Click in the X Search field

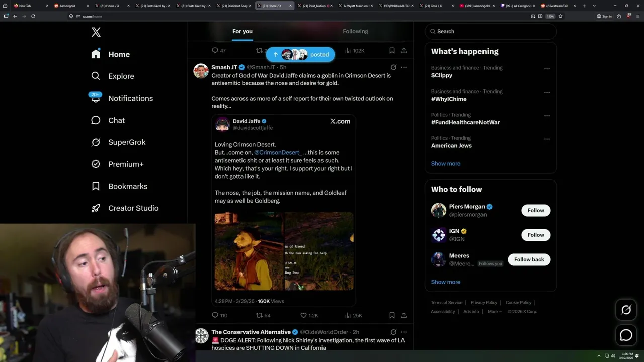491,31
